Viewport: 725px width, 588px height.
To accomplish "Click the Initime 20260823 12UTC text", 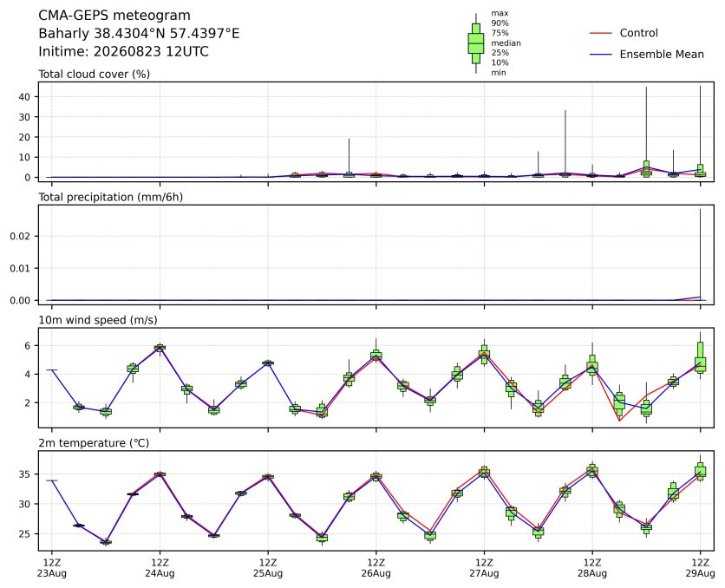I will point(123,51).
